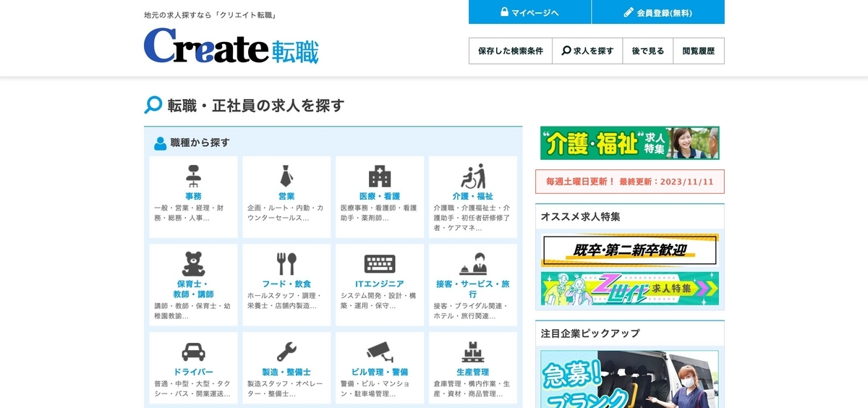Click the security camera icon for ビル管理・警備
The height and width of the screenshot is (408, 868).
[x=380, y=352]
